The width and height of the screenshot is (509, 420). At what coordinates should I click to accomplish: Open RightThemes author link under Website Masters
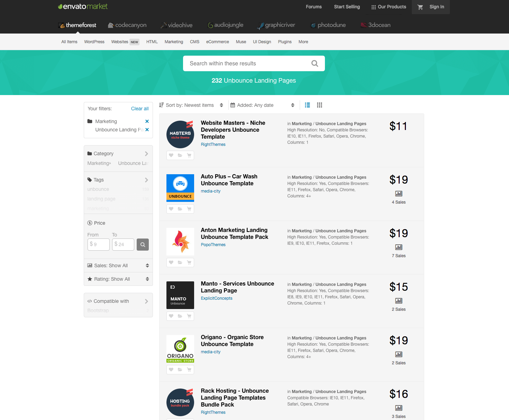click(213, 144)
